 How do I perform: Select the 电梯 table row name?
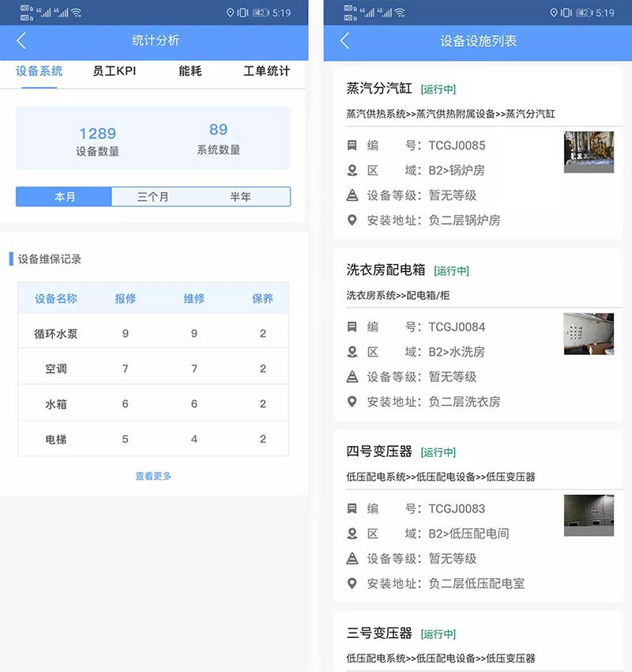pos(55,439)
